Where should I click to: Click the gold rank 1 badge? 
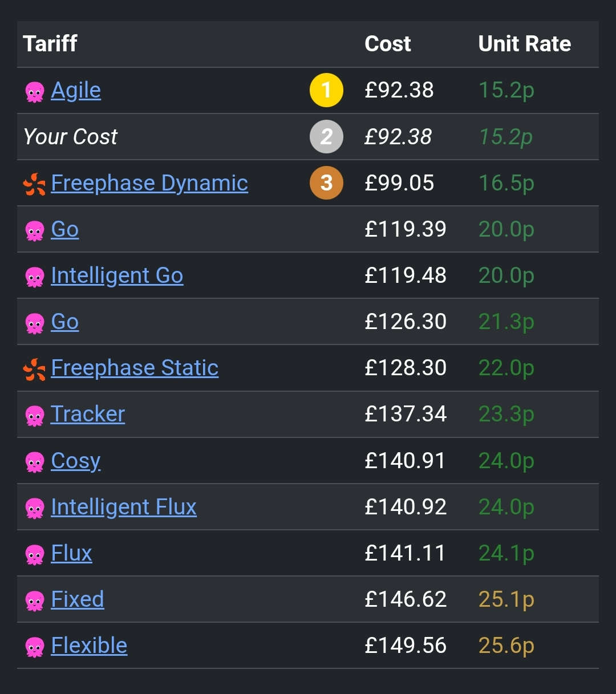point(326,91)
